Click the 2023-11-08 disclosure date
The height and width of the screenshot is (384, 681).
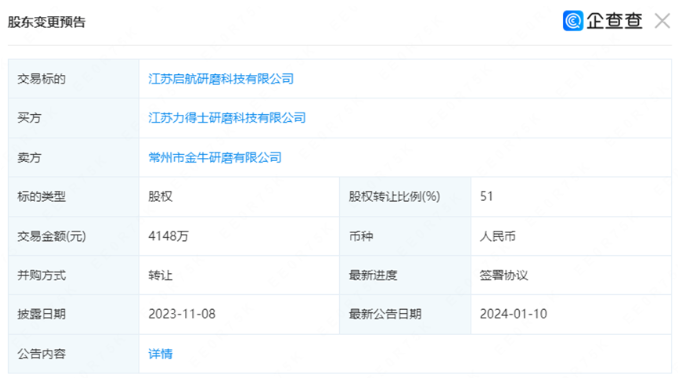[x=182, y=314]
